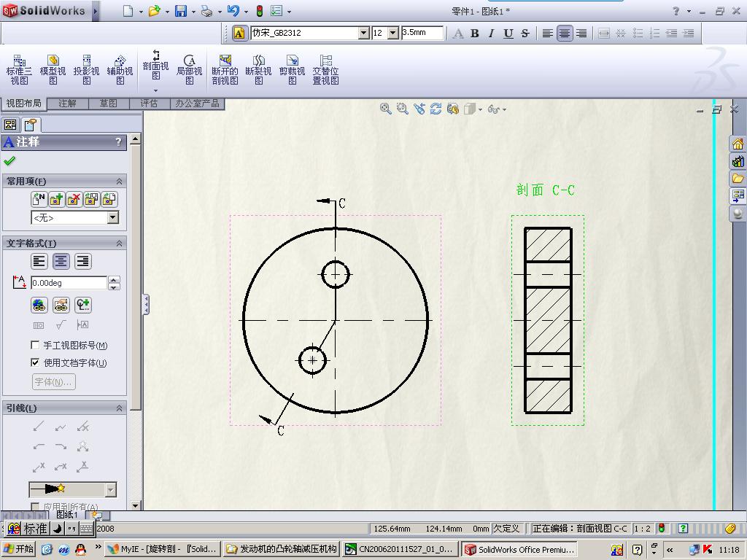Collapse the 文字格式 (Text Format) section
Screen dimensions: 747x560
click(x=119, y=244)
